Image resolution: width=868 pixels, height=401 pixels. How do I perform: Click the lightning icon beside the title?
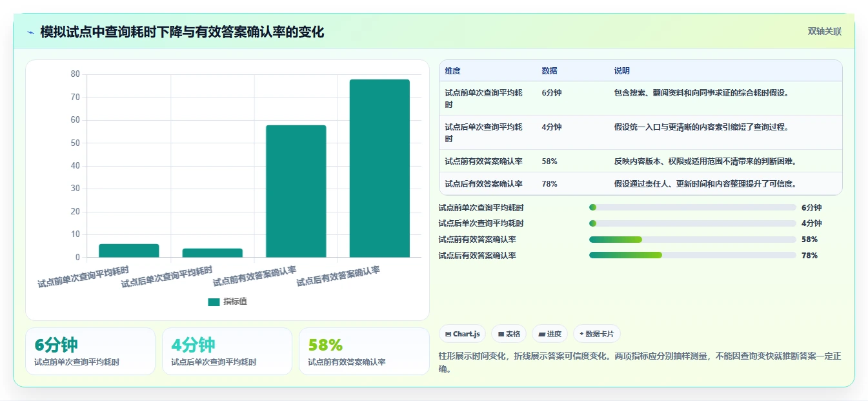30,32
